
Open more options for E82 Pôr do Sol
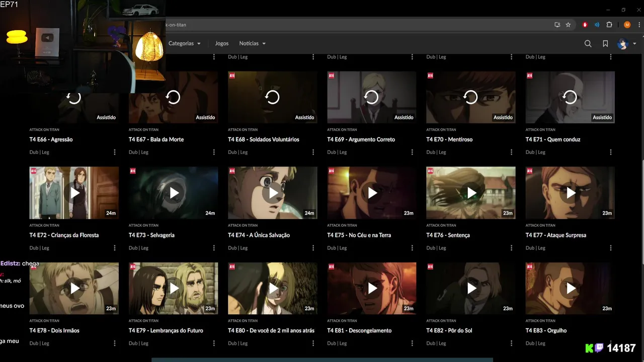(511, 343)
